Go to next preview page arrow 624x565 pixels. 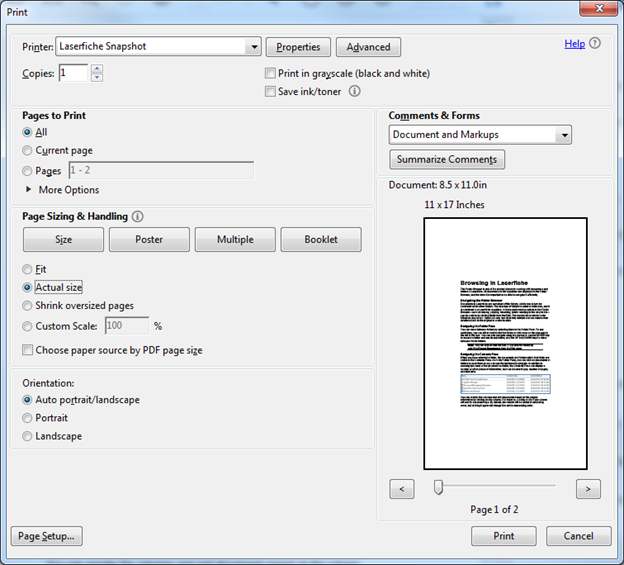click(x=588, y=489)
